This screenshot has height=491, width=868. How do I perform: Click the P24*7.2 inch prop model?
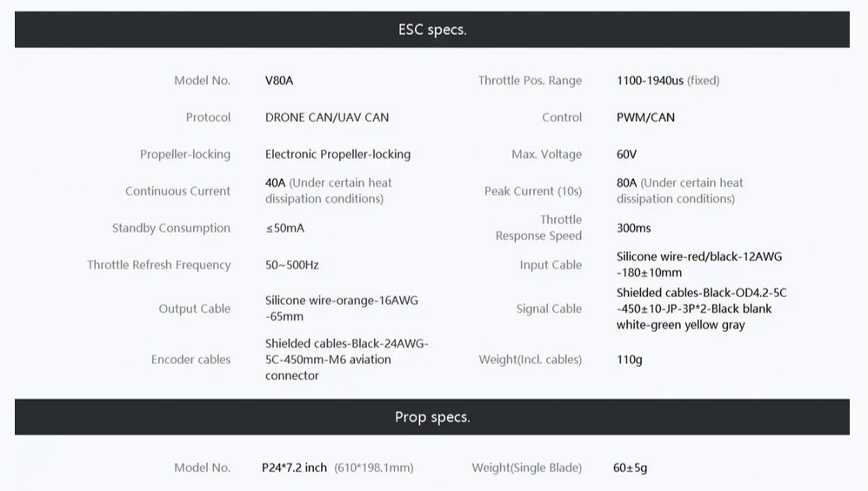[x=295, y=468]
